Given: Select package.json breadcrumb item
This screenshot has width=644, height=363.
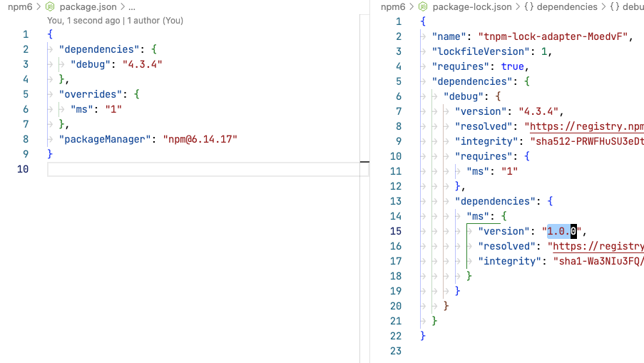Looking at the screenshot, I should click(87, 7).
